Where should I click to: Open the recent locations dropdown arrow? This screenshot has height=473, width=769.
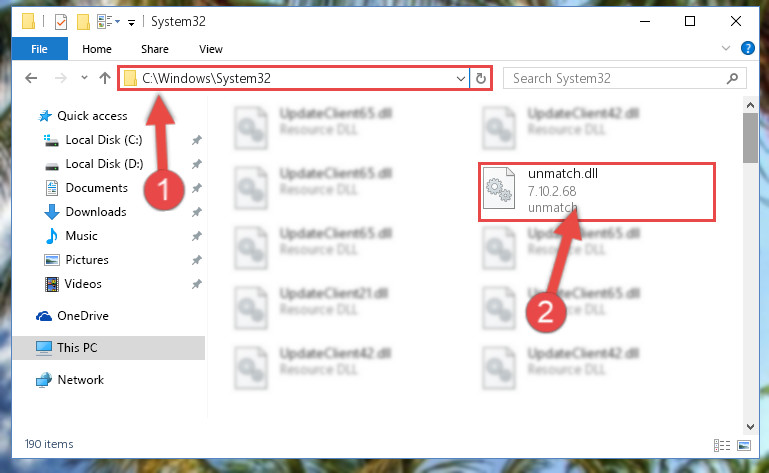tap(84, 78)
